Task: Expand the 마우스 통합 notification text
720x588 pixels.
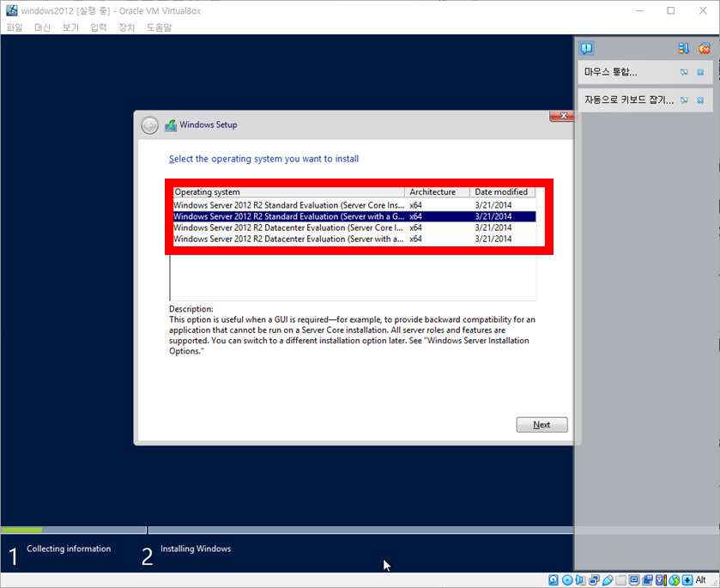Action: [x=610, y=72]
